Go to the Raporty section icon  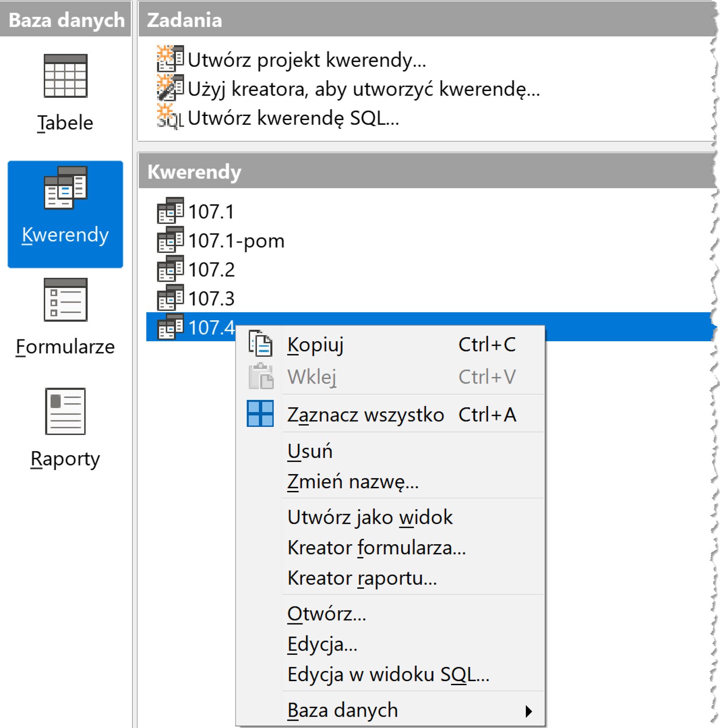click(x=65, y=411)
